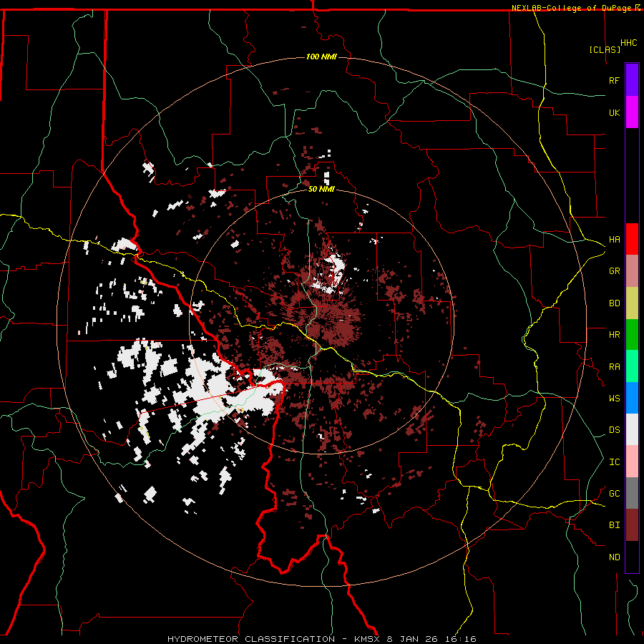Screen dimensions: 644x644
Task: Click the ND black legend swatch
Action: (x=632, y=557)
